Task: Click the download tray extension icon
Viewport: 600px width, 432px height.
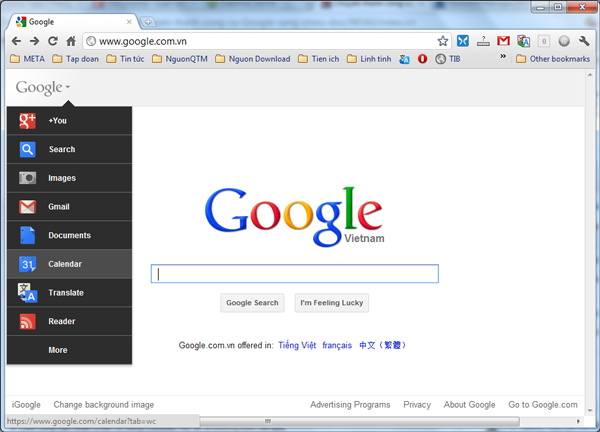Action: point(483,41)
